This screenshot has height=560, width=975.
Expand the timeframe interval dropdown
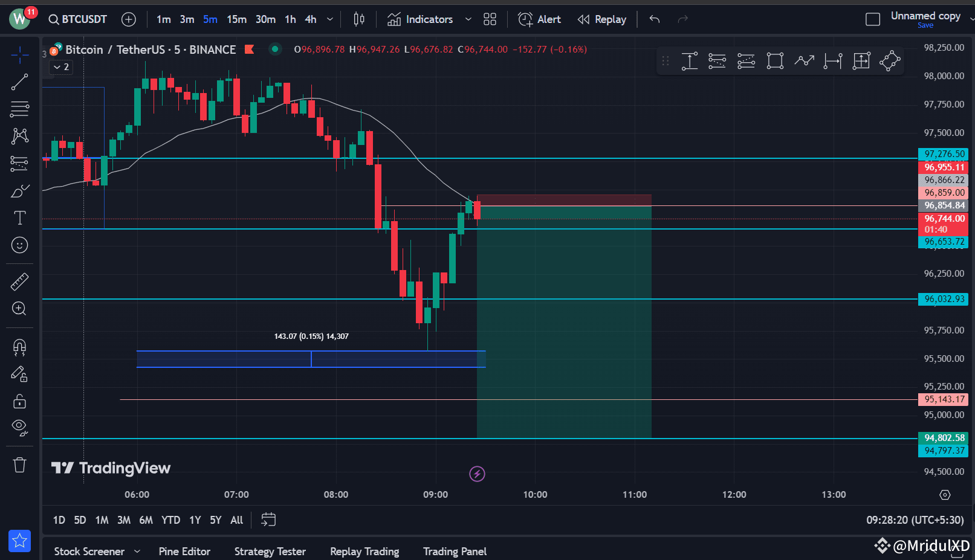(330, 19)
